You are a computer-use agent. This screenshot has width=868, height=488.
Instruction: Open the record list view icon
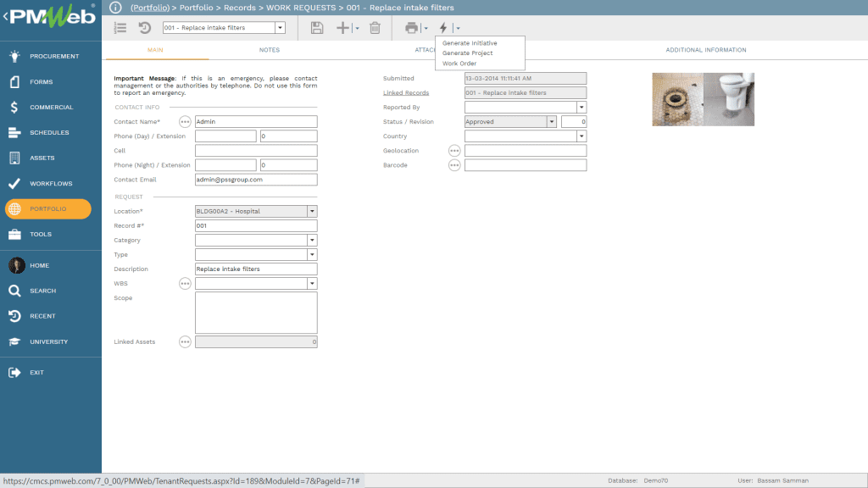[120, 28]
